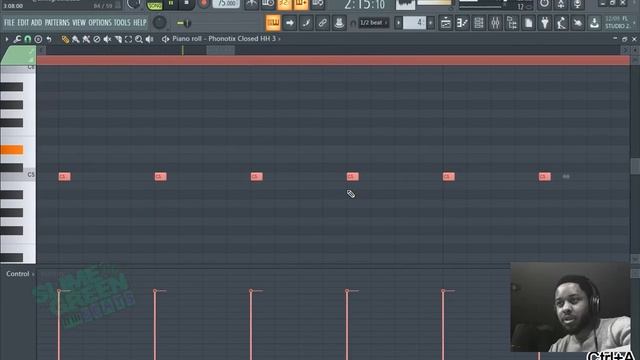Pause playback with the pause button
This screenshot has width=640, height=360.
(x=171, y=4)
